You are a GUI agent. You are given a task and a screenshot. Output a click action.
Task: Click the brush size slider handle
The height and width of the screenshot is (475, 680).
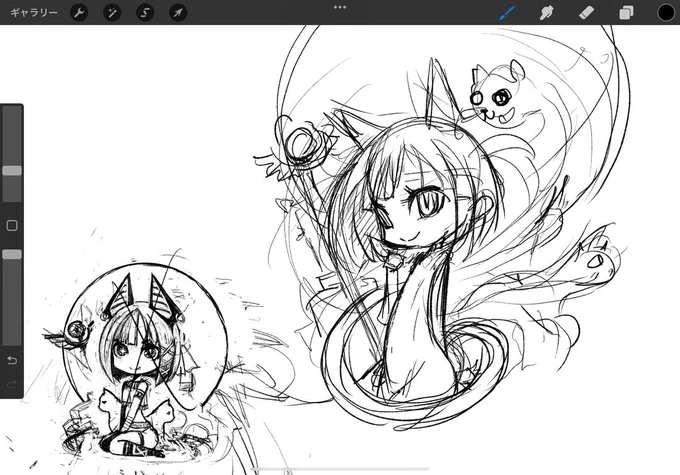pyautogui.click(x=12, y=170)
